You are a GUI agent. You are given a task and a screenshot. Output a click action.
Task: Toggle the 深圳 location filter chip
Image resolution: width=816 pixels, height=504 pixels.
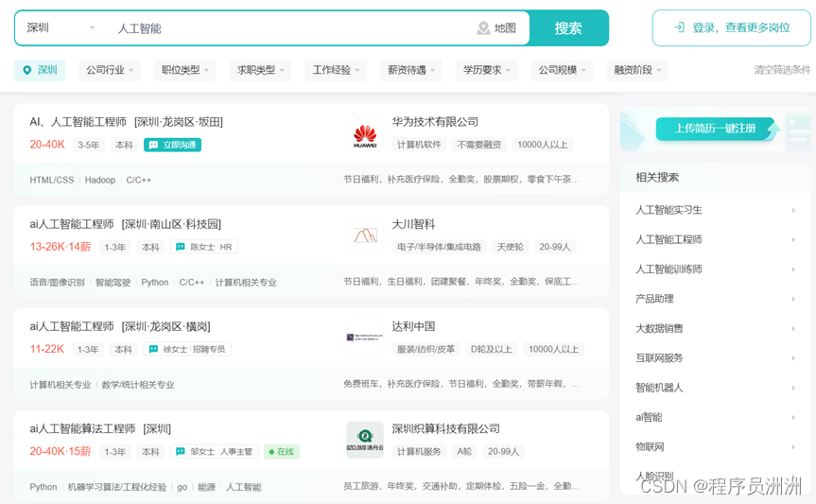coord(40,70)
